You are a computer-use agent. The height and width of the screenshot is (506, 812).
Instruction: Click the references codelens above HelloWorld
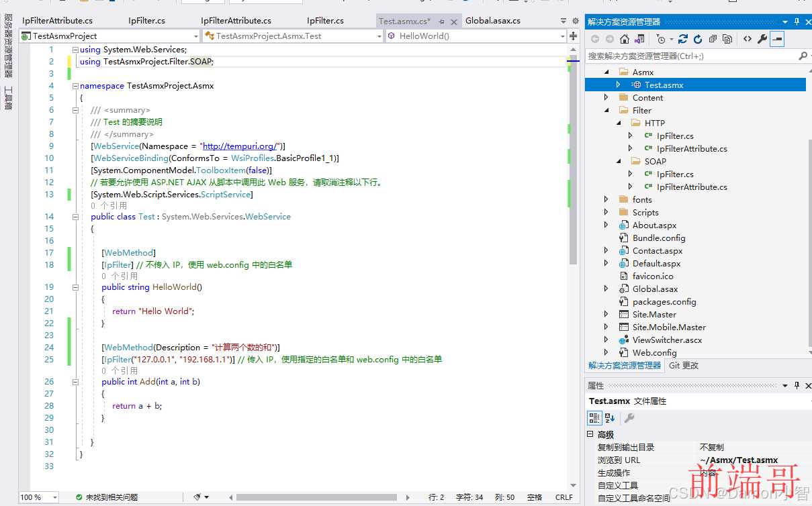(120, 276)
